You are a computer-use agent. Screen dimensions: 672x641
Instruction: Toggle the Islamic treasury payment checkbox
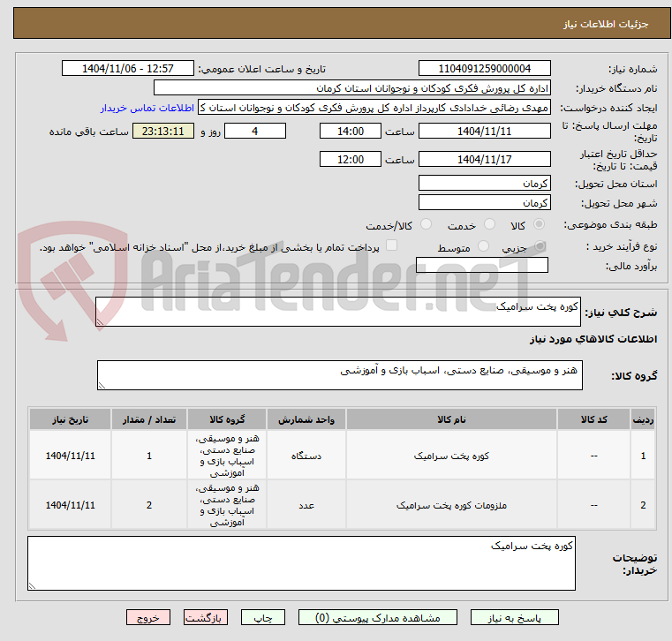392,245
